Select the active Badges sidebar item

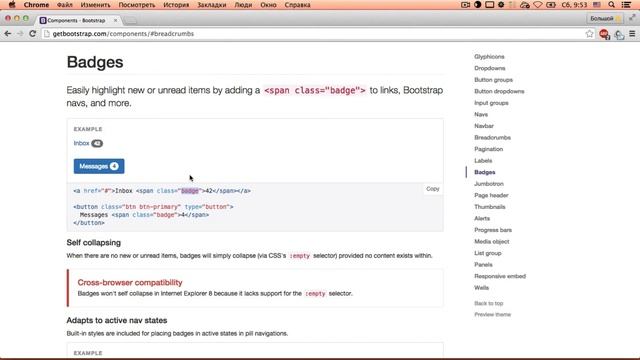tap(484, 172)
